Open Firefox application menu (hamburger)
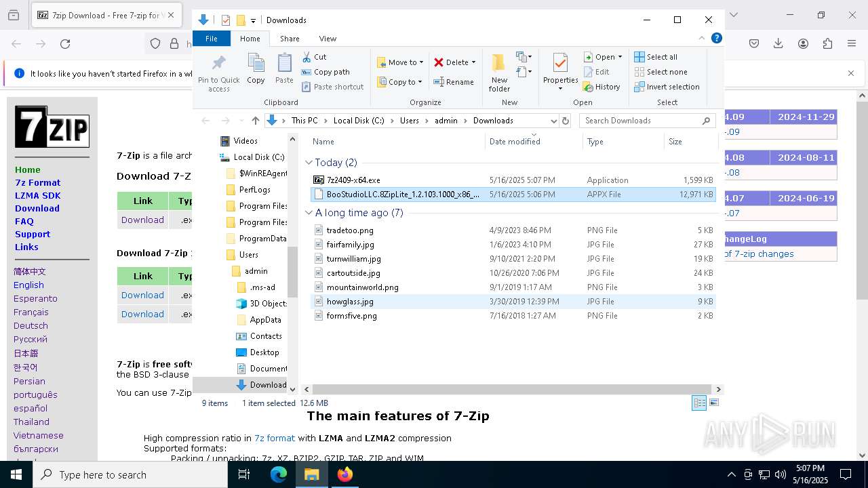This screenshot has width=868, height=488. coord(852,44)
